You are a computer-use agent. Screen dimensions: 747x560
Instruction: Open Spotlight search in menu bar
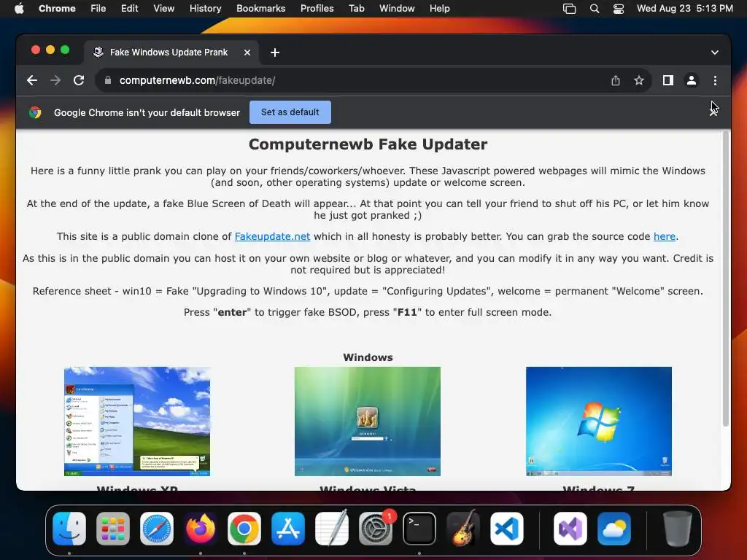[594, 9]
